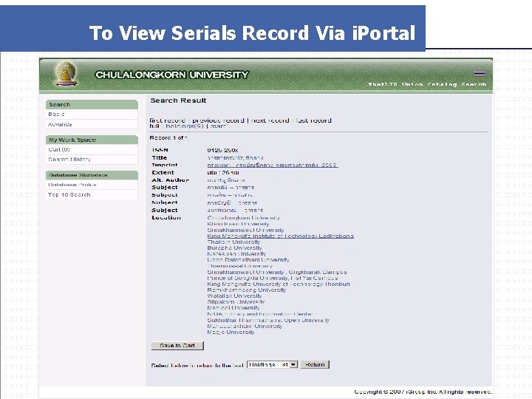The height and width of the screenshot is (399, 532).
Task: Open Silpakorn University location link
Action: coord(236,302)
